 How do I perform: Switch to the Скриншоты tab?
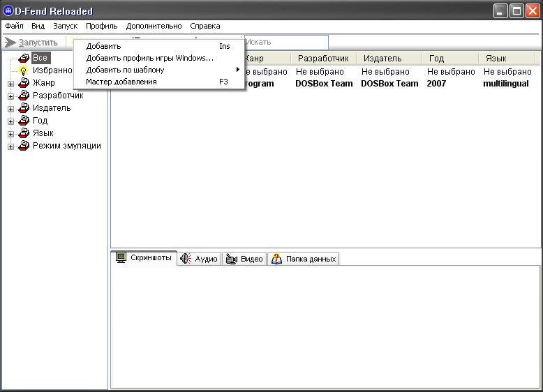pos(144,258)
